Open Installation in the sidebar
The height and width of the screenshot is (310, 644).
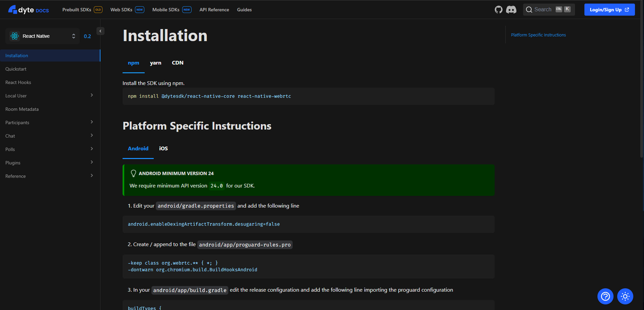tap(50, 55)
